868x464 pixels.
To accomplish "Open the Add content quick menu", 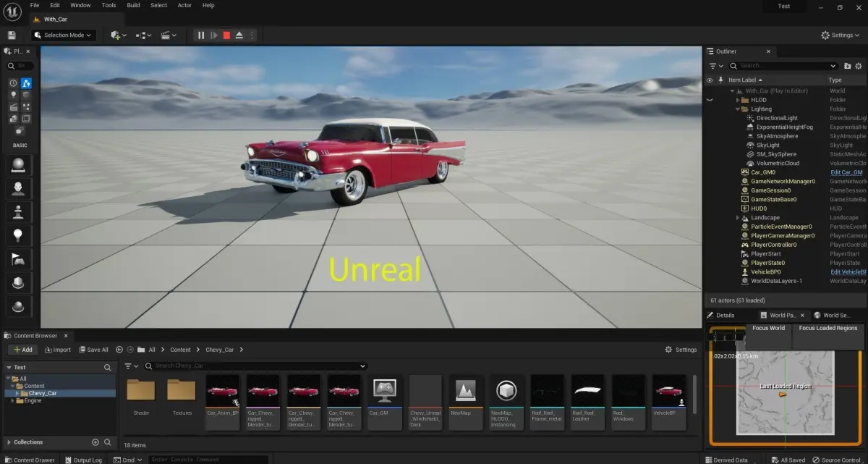I will (118, 35).
